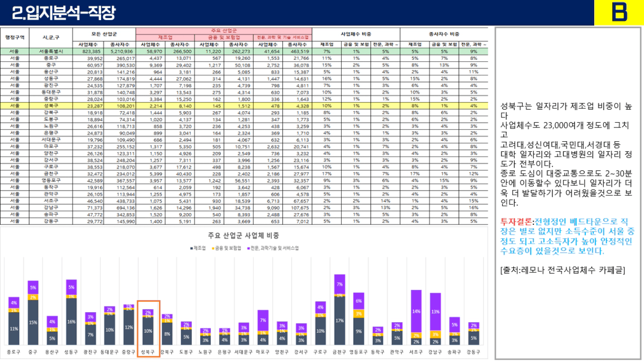The height and width of the screenshot is (362, 644).
Task: Click the 종로구 label on chart axis
Action: [14, 351]
